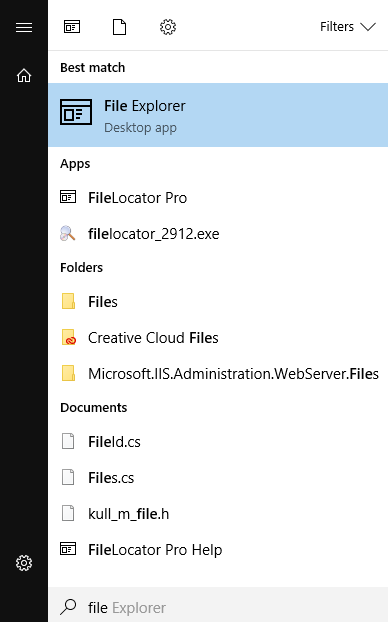Open Creative Cloud Files folder
Image resolution: width=388 pixels, height=622 pixels.
click(218, 338)
